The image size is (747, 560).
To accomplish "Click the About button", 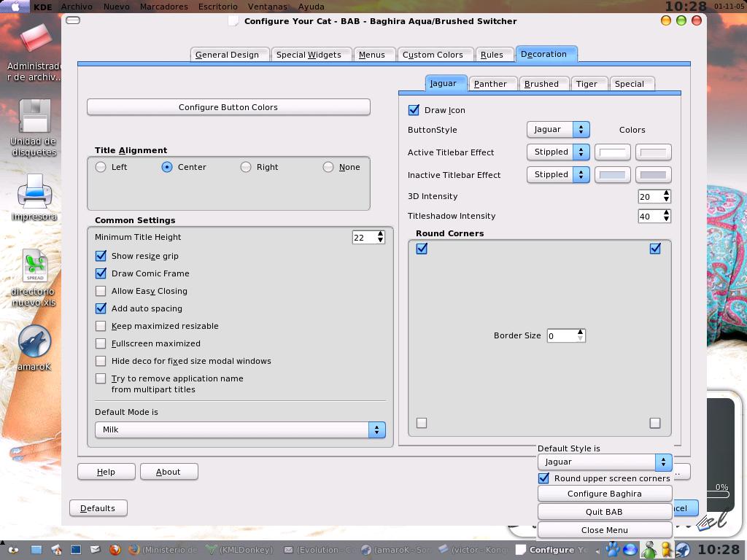I will [x=169, y=472].
